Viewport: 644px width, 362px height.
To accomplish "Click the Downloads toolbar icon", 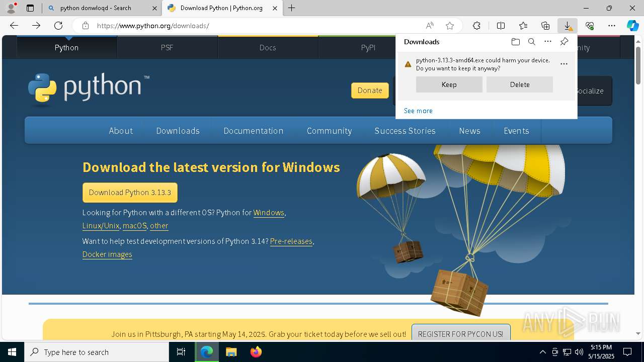I will pos(568,26).
